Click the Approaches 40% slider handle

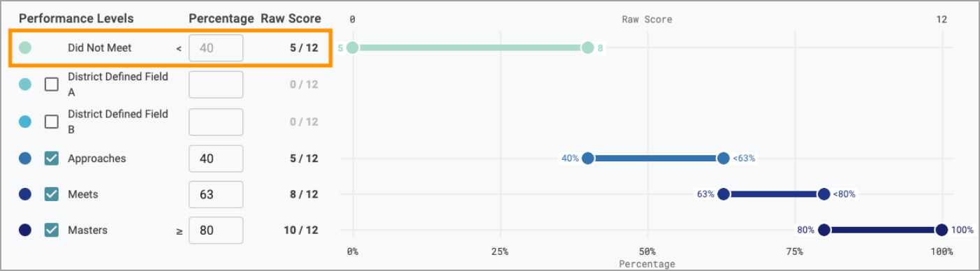(x=588, y=159)
